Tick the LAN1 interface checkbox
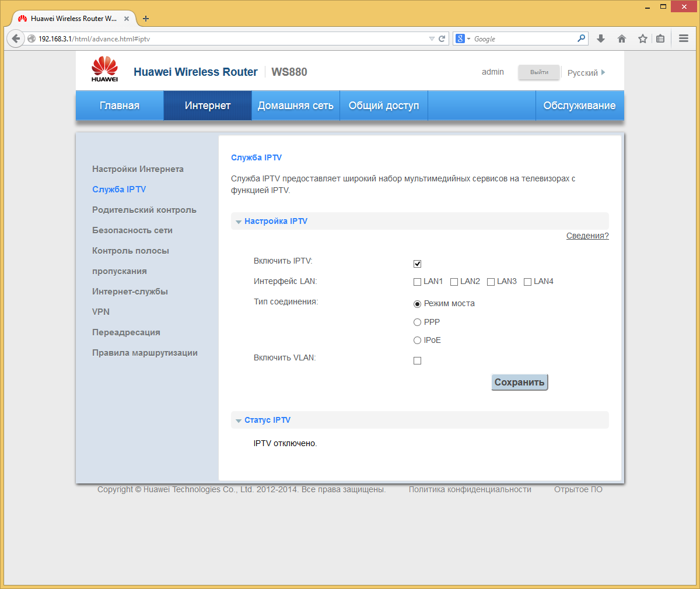The width and height of the screenshot is (700, 589). pos(417,282)
